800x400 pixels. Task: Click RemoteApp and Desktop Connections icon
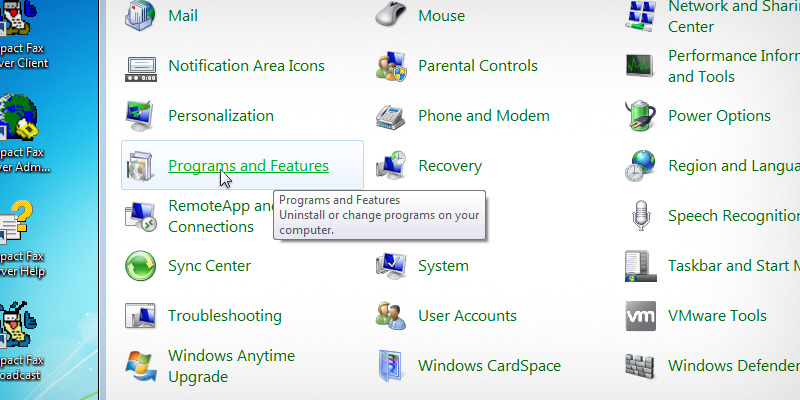pyautogui.click(x=140, y=216)
